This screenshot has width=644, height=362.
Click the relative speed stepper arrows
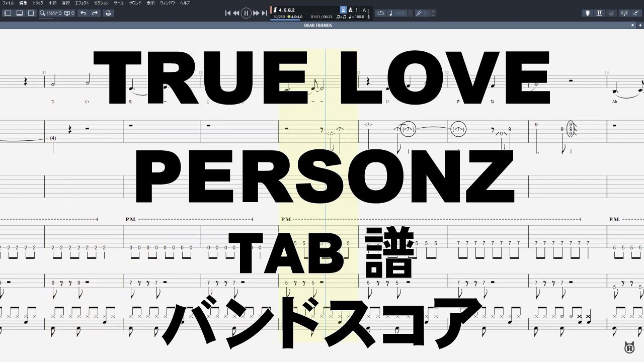410,13
